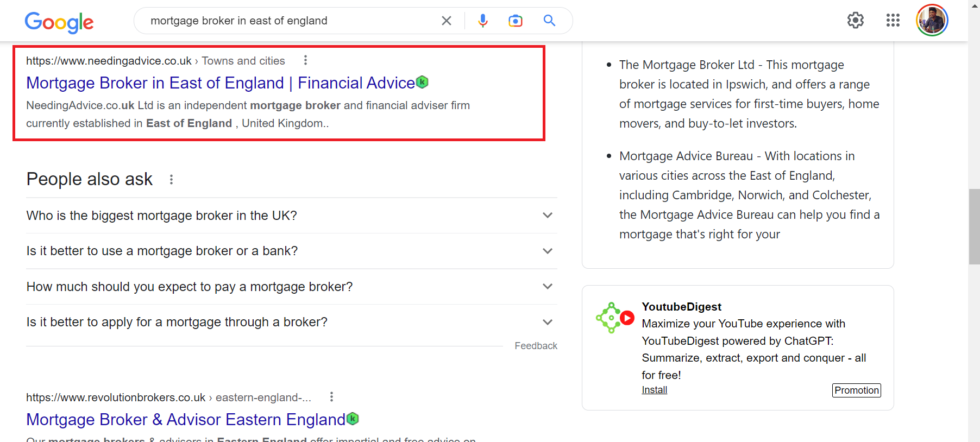Open "Mortgage Broker in East of England" result
The height and width of the screenshot is (442, 980).
(x=220, y=83)
